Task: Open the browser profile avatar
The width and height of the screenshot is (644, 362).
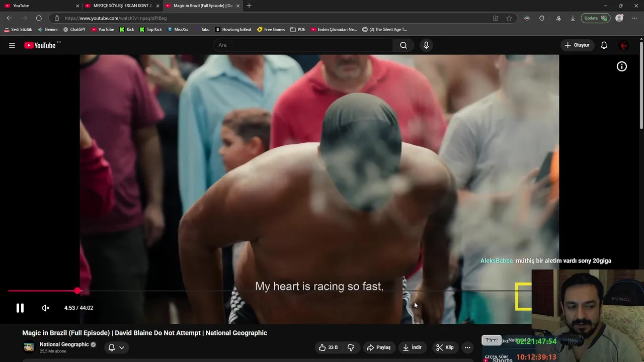Action: [x=619, y=18]
